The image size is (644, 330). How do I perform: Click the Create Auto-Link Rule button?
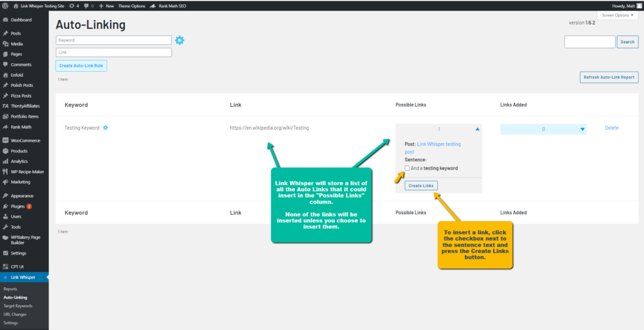pyautogui.click(x=81, y=65)
